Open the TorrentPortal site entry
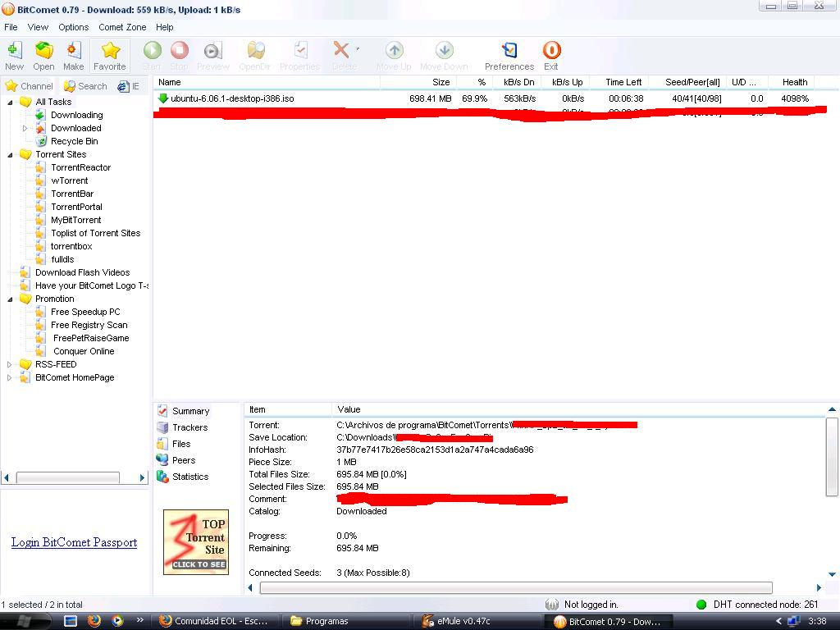Screen dimensions: 840x630 [76, 207]
